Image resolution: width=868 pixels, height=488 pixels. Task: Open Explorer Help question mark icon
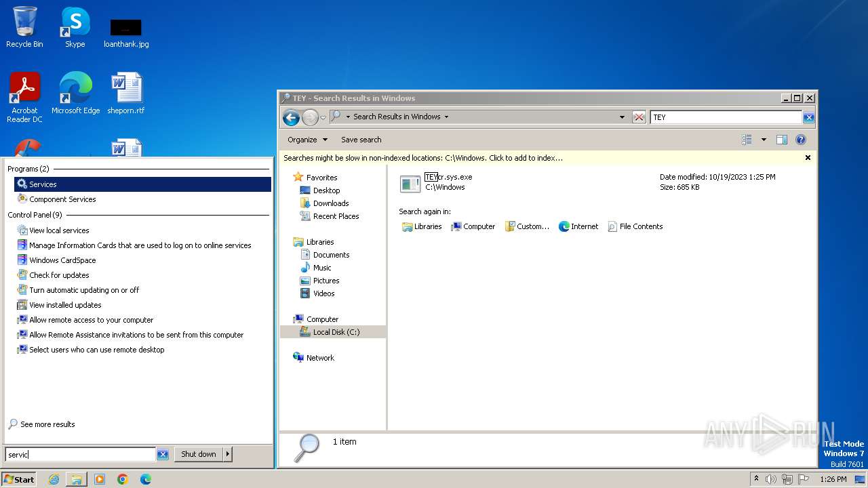(x=801, y=140)
